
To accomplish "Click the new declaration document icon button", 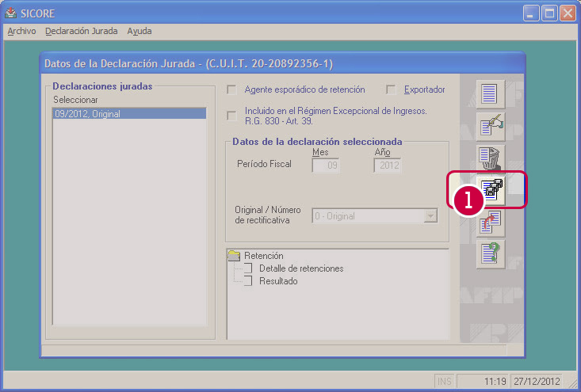I will [x=490, y=94].
